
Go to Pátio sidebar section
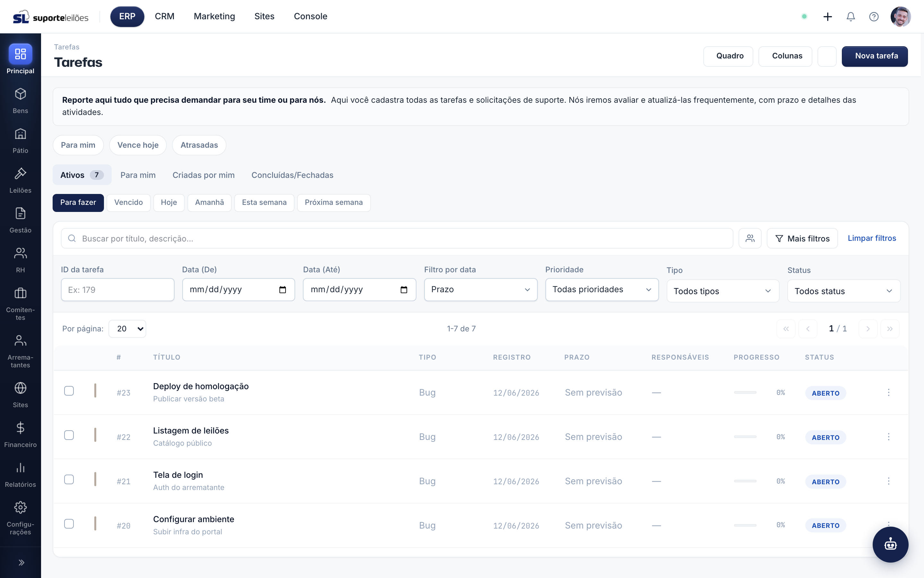(x=20, y=140)
